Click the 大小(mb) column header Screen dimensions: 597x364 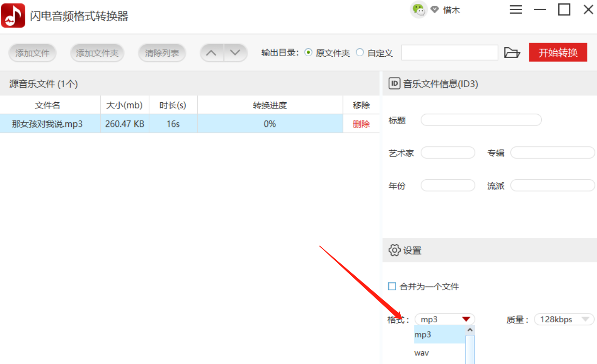pos(125,105)
